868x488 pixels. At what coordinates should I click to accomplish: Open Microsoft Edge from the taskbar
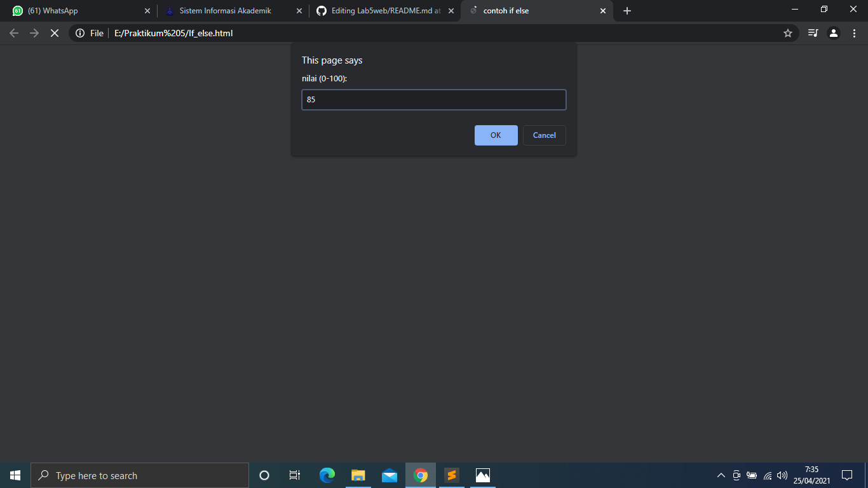coord(327,475)
